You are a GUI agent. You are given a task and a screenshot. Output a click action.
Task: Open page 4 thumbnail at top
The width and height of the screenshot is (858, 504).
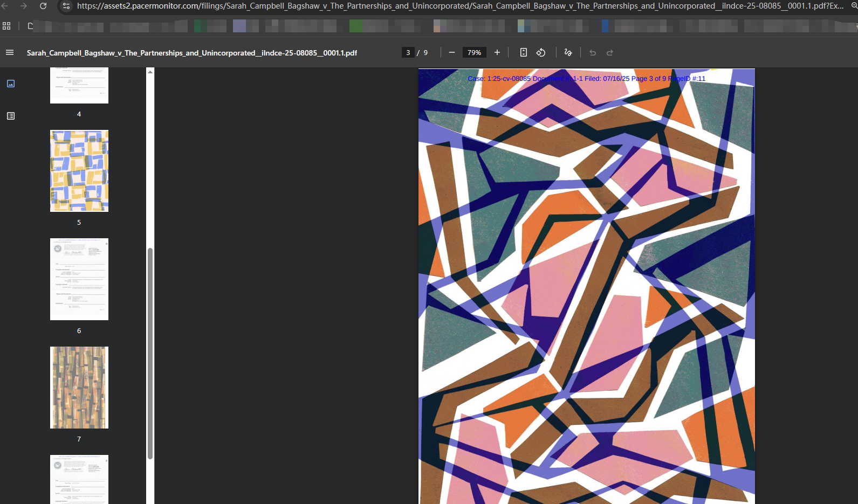click(x=79, y=86)
